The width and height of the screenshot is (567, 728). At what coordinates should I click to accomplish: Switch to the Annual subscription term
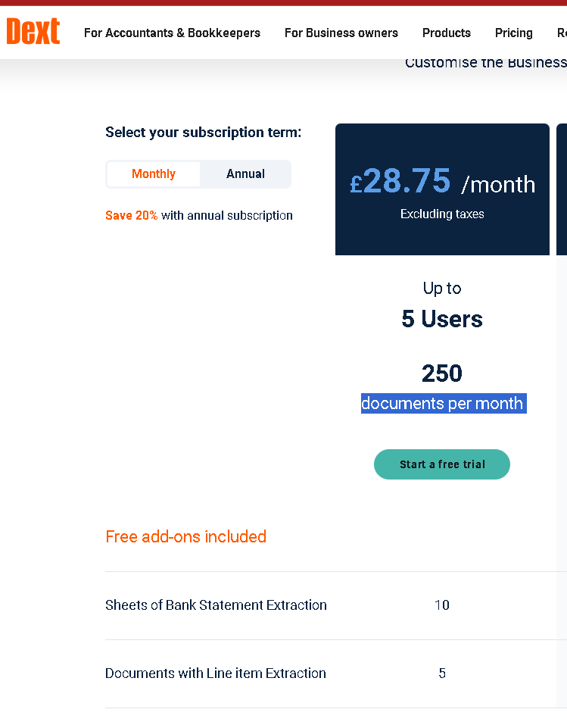(x=245, y=174)
